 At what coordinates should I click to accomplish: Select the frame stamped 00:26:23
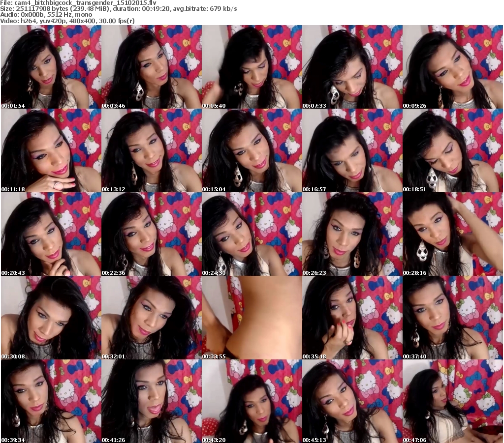point(352,234)
